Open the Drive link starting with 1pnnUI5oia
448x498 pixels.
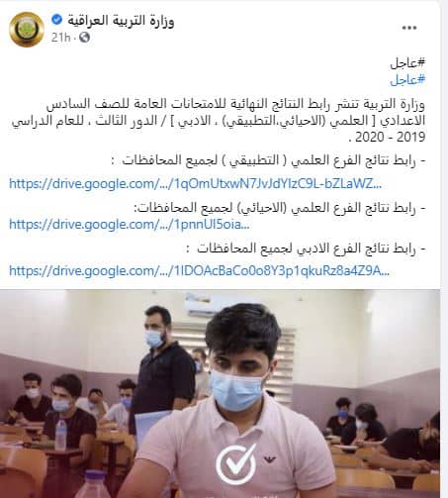(130, 225)
